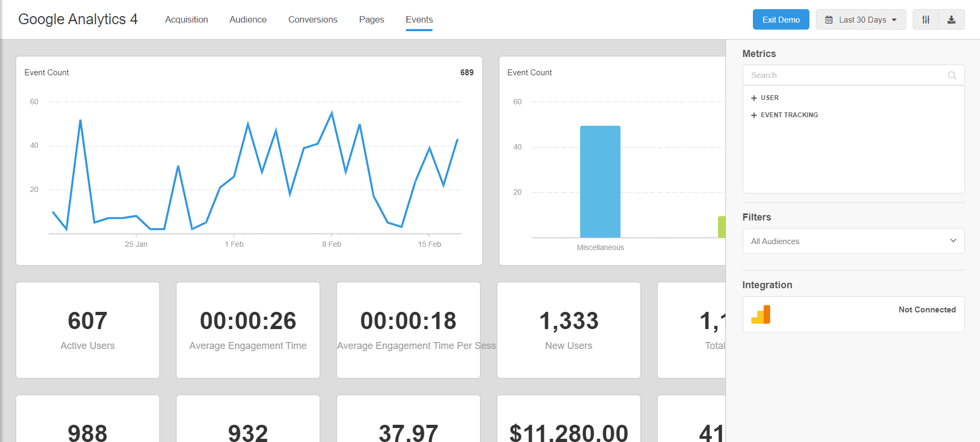Click the Exit Demo button

[x=781, y=20]
